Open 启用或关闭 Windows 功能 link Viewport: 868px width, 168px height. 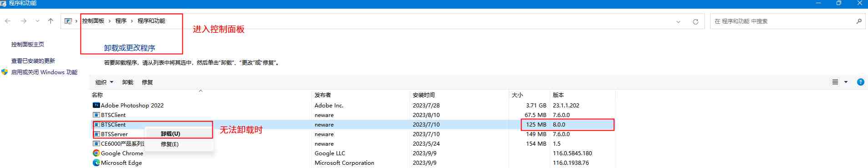(x=44, y=72)
